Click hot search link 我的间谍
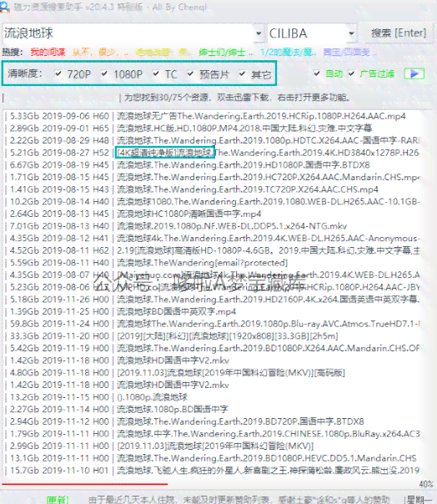 (48, 52)
